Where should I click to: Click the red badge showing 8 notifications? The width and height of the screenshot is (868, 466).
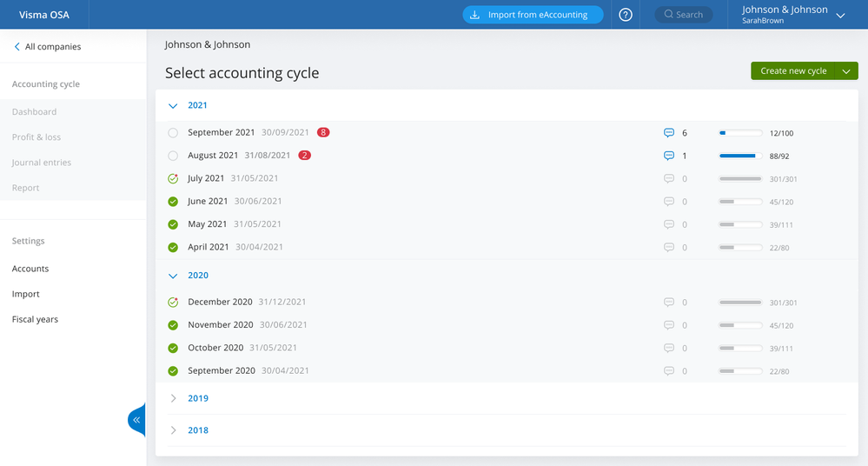pyautogui.click(x=323, y=132)
